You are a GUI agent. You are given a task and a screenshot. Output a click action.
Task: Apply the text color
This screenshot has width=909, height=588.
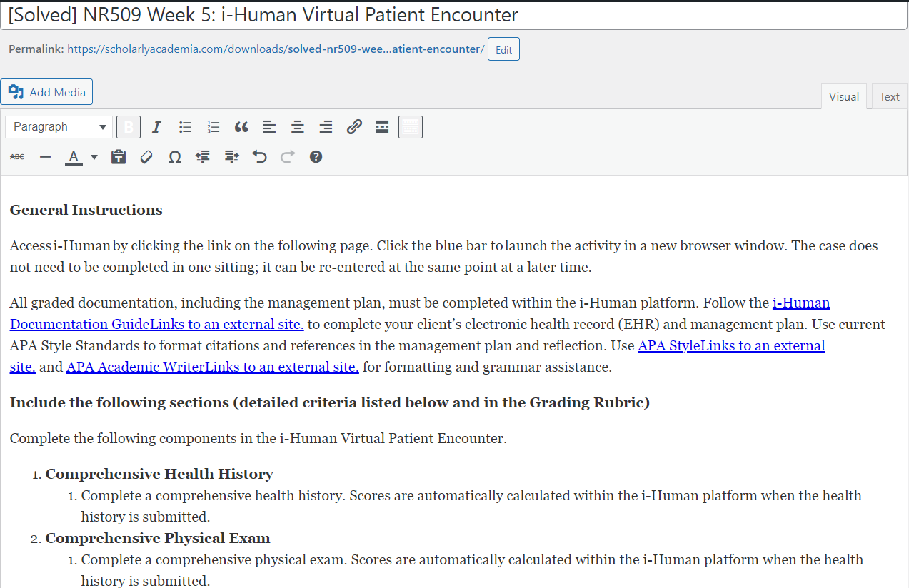pyautogui.click(x=74, y=156)
